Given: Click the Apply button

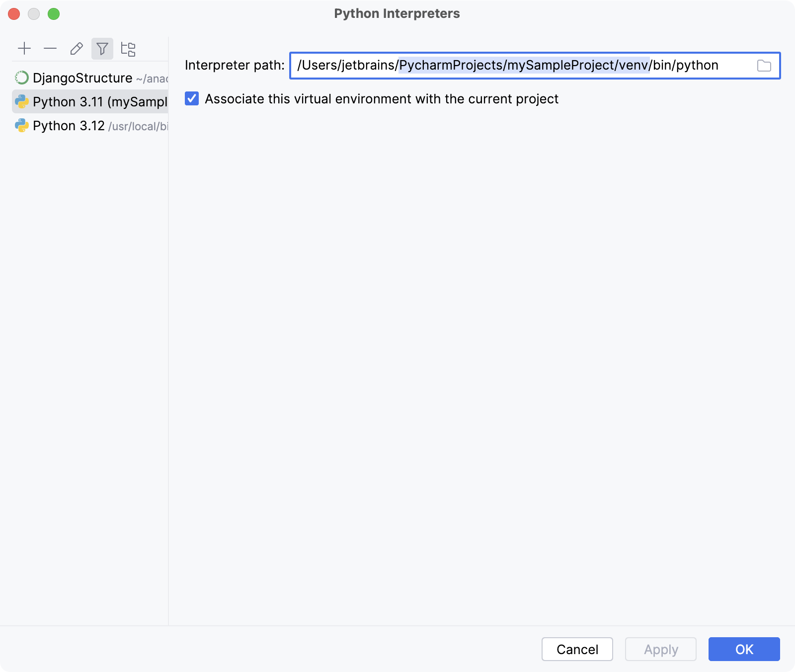Looking at the screenshot, I should (660, 649).
